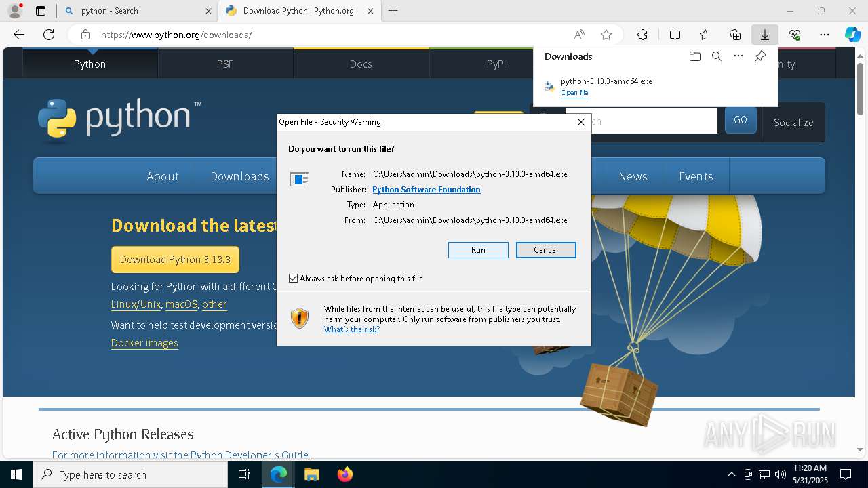Toggle Always ask before opening this file
The height and width of the screenshot is (488, 868).
click(293, 279)
